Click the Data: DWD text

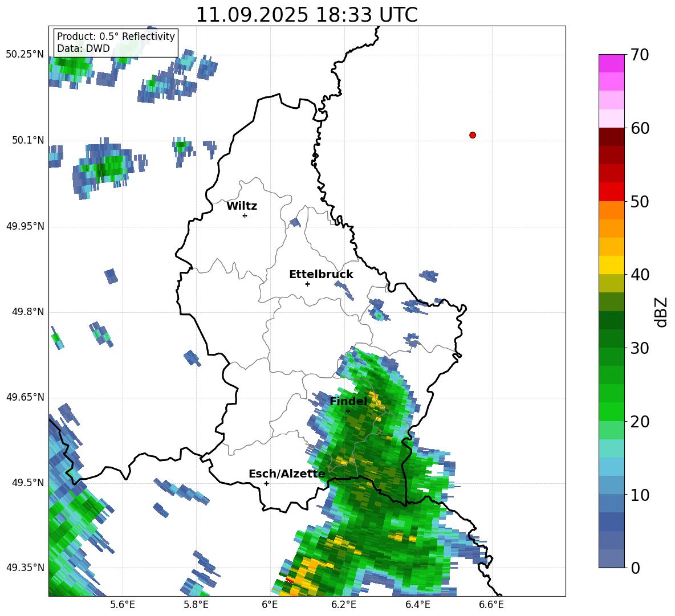83,48
